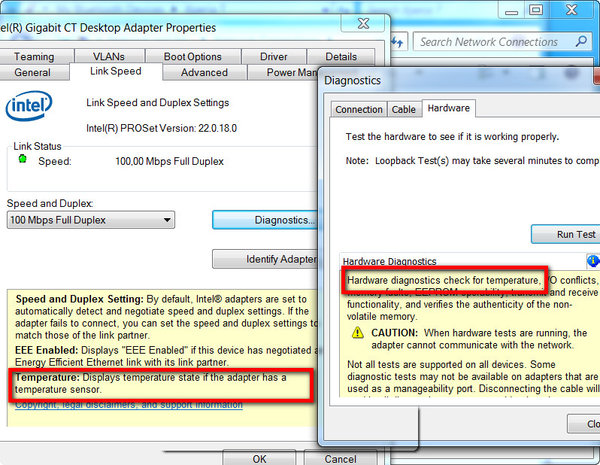Open the Details tab
Screen dimensions: 600x465
tap(341, 56)
